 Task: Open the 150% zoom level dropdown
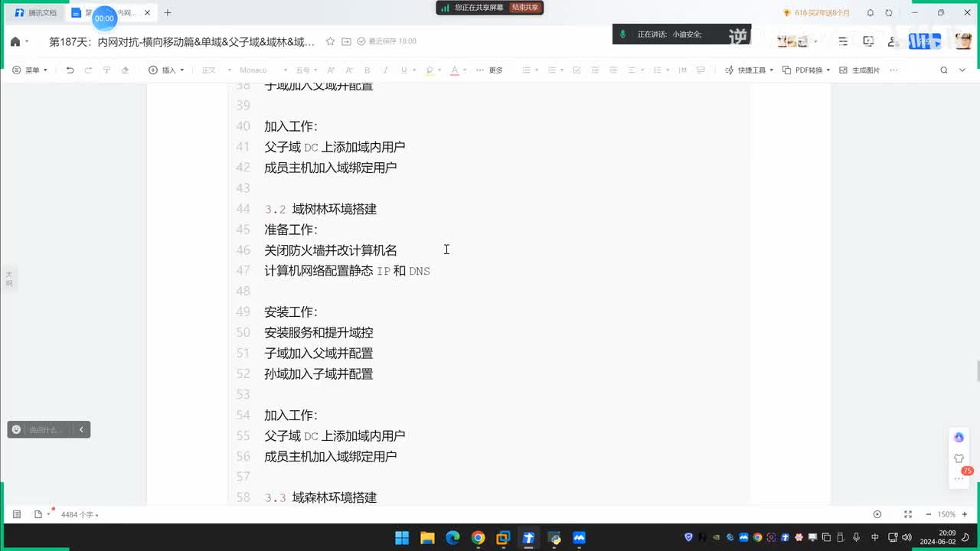click(947, 514)
